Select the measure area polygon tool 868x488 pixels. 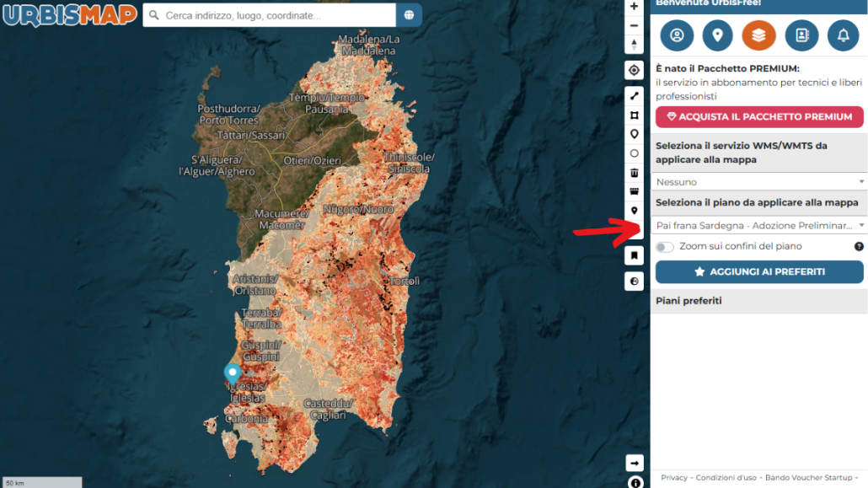[x=634, y=115]
